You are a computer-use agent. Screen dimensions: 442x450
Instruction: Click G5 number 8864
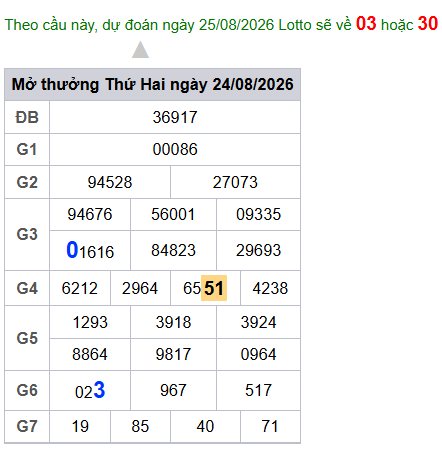[90, 354]
